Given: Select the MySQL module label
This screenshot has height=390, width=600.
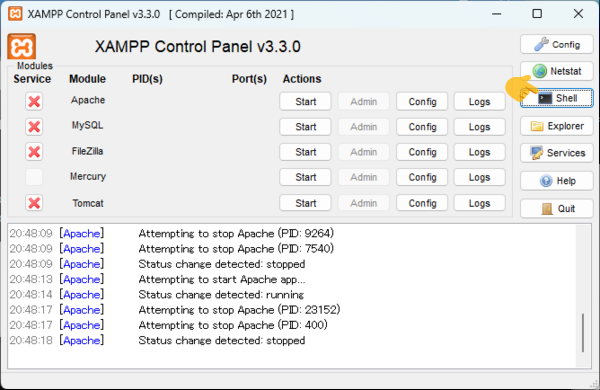Looking at the screenshot, I should (87, 126).
